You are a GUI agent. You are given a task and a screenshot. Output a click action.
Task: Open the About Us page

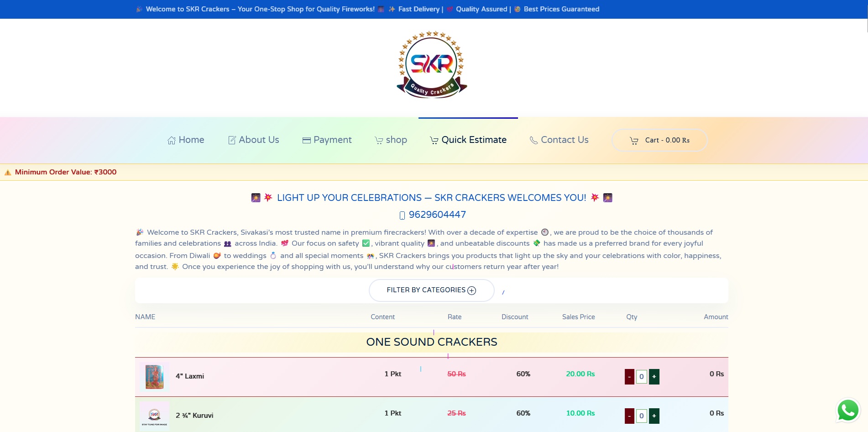(254, 140)
